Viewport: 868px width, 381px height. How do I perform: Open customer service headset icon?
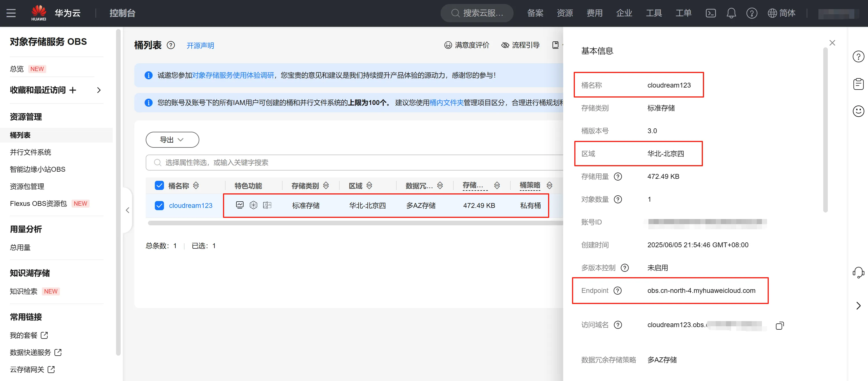[858, 273]
